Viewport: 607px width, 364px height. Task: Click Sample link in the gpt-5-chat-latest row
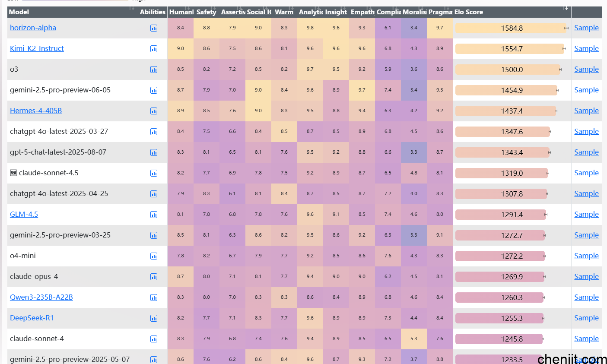[x=586, y=152]
